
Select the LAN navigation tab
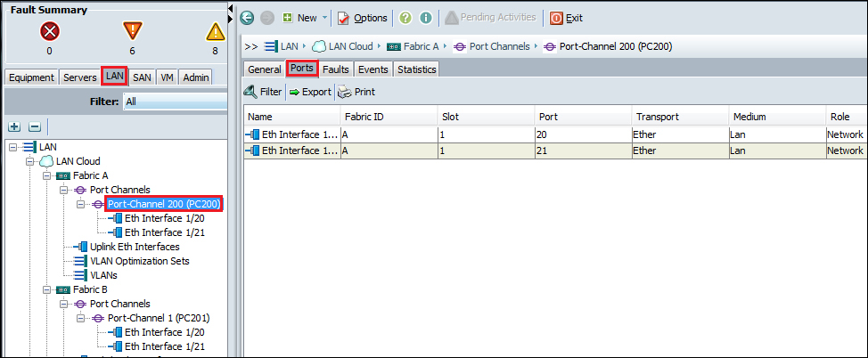(115, 77)
